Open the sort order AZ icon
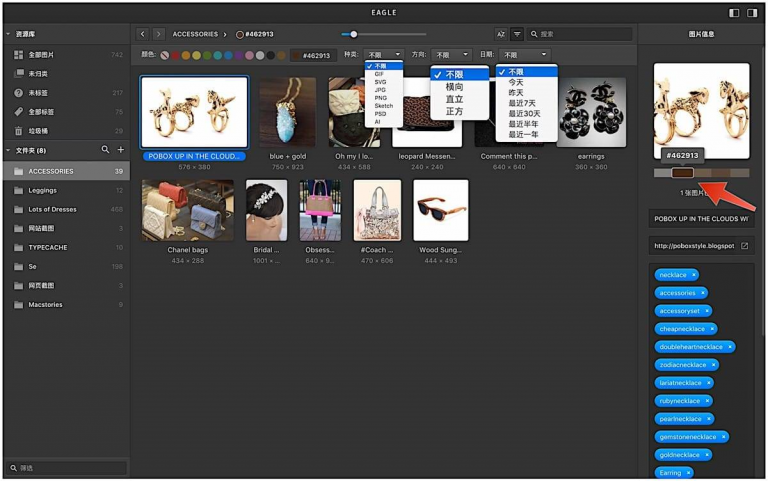The image size is (768, 481). click(501, 34)
